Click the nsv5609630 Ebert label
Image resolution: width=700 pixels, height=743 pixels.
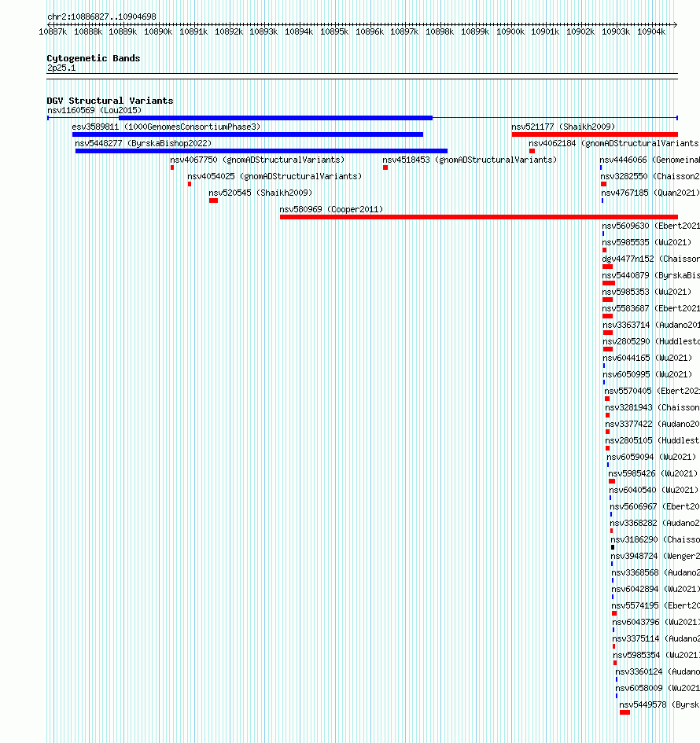point(650,226)
